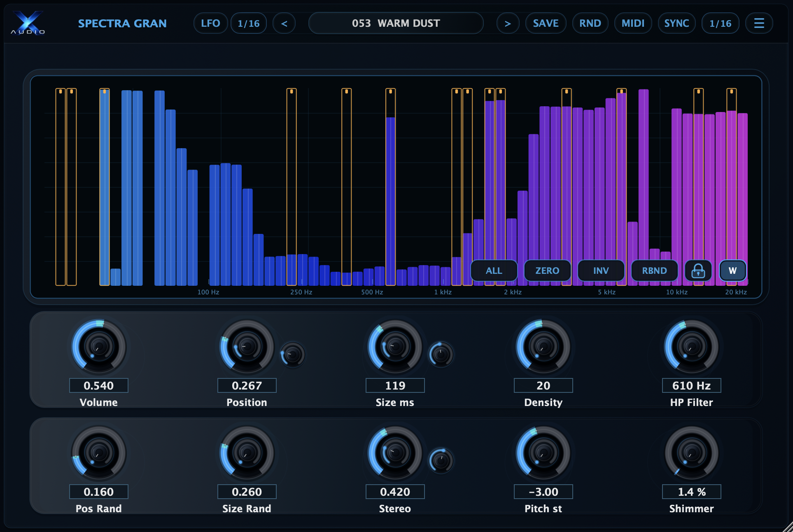Click the Volume knob

pos(99,346)
